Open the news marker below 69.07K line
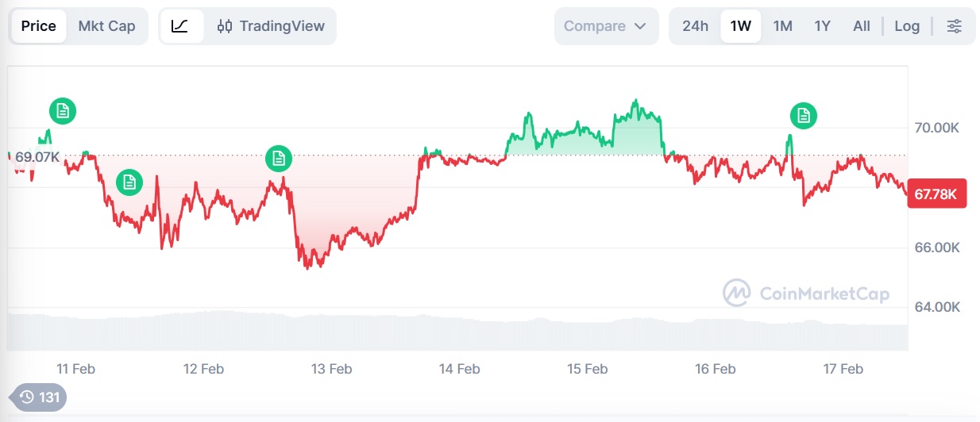 click(129, 182)
